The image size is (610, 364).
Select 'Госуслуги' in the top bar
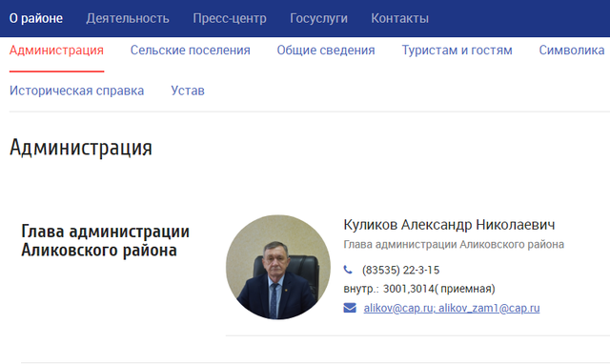[318, 18]
